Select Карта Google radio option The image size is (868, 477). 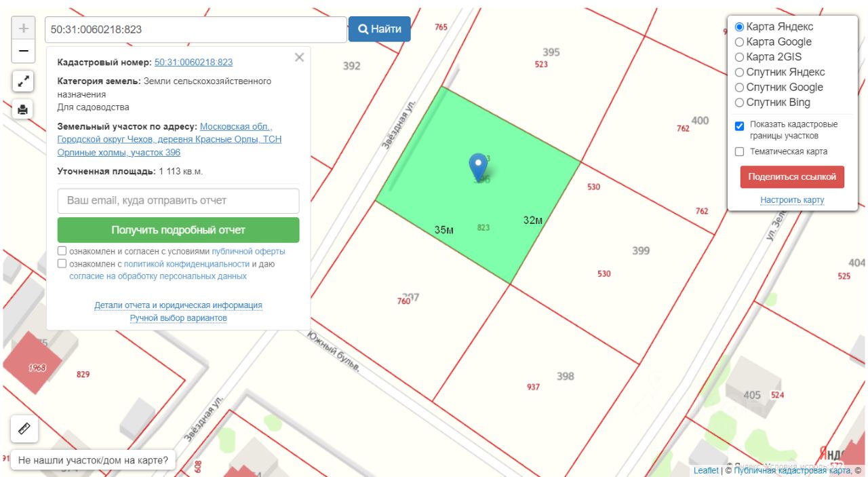coord(739,42)
